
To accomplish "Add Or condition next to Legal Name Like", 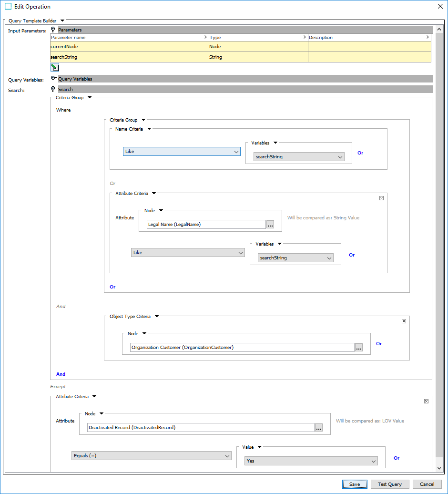I will (x=352, y=255).
